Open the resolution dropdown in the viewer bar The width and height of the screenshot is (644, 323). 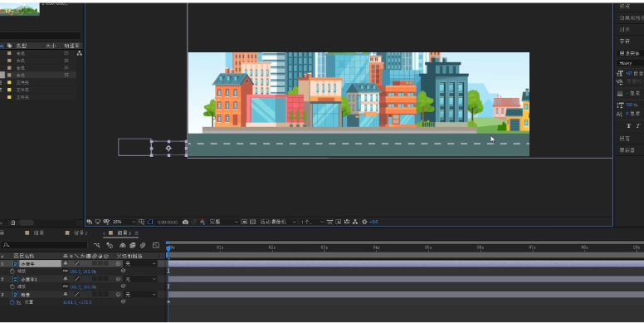224,222
